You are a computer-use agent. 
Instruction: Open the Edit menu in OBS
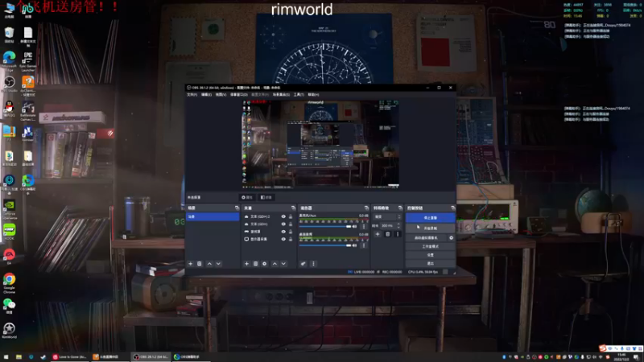tap(206, 94)
